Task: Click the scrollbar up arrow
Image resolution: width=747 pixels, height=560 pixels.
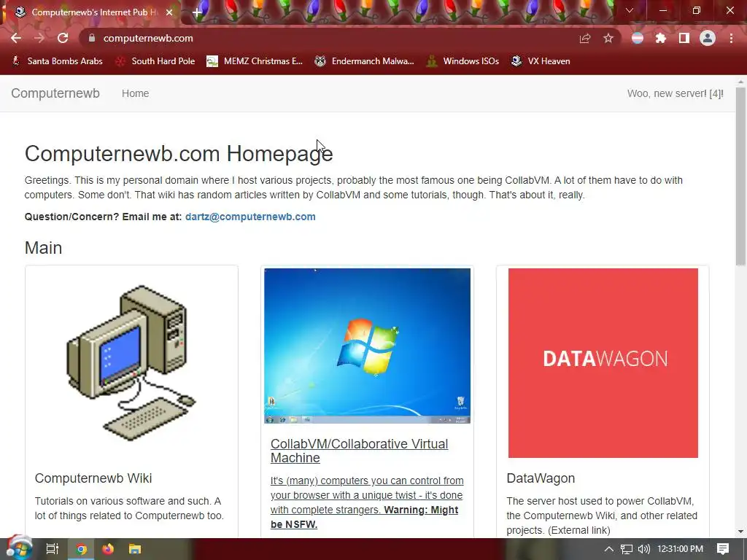Action: (x=740, y=82)
